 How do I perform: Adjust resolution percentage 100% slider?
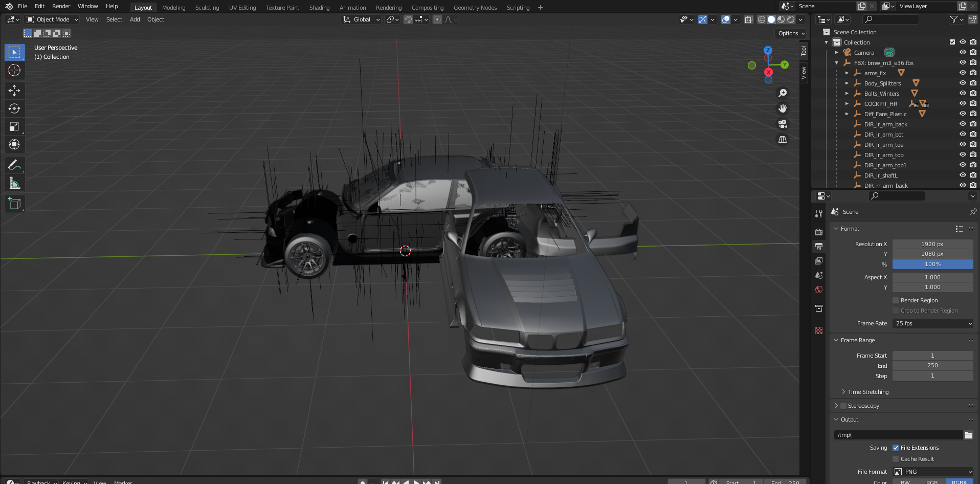[x=933, y=264]
